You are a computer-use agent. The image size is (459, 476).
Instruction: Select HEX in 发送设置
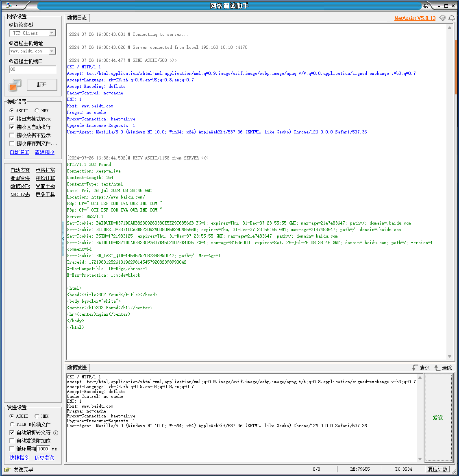pyautogui.click(x=41, y=416)
